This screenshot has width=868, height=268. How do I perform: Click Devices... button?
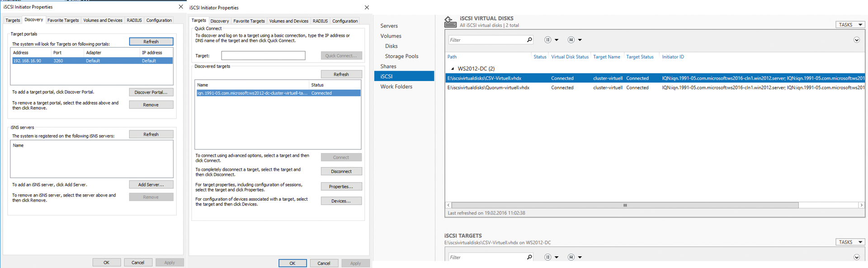[341, 201]
